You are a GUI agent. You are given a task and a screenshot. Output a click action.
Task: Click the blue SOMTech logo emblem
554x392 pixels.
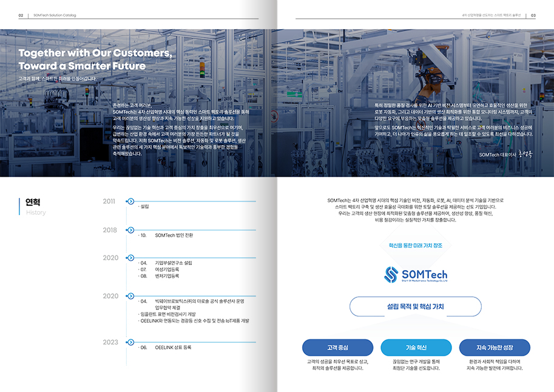point(391,275)
